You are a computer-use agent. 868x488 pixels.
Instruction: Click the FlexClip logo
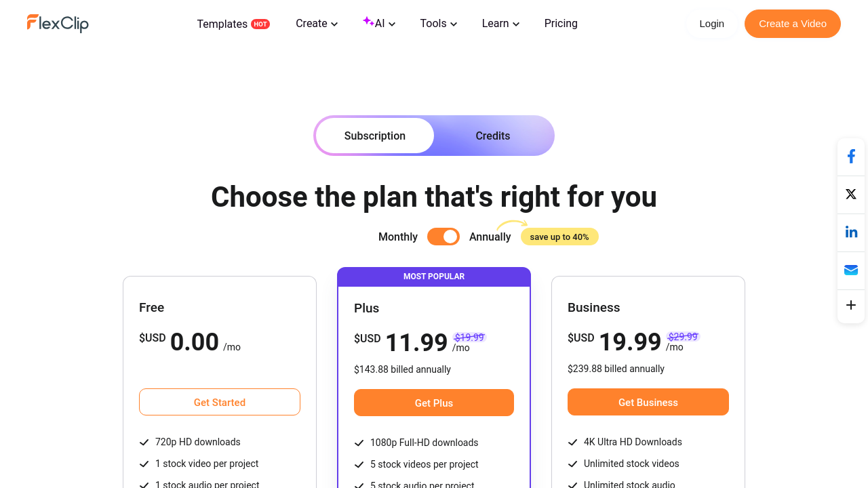pyautogui.click(x=58, y=23)
